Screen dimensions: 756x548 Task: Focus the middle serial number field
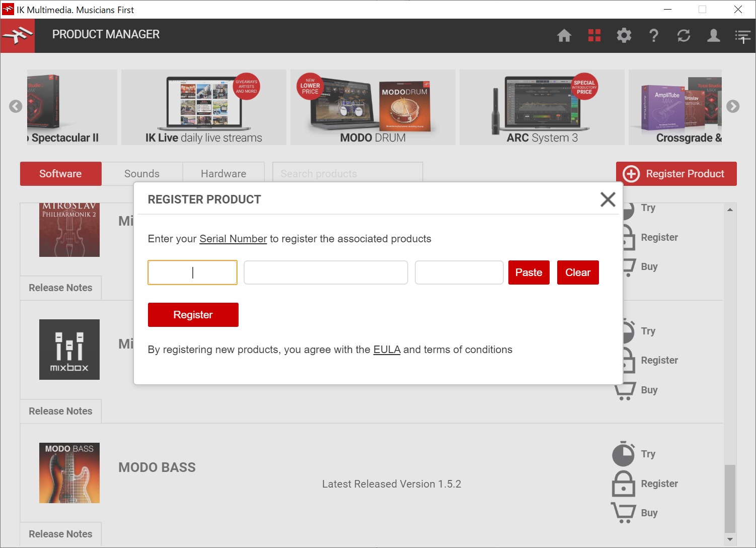[x=326, y=272]
